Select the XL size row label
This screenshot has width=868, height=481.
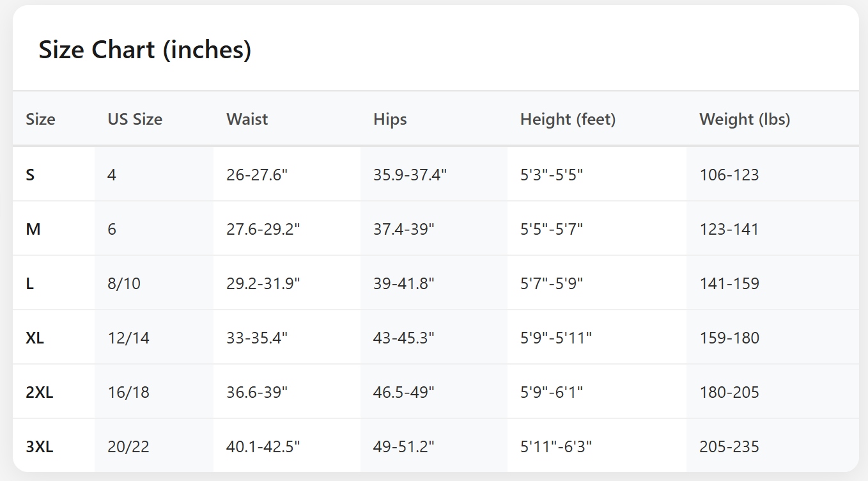(x=35, y=338)
